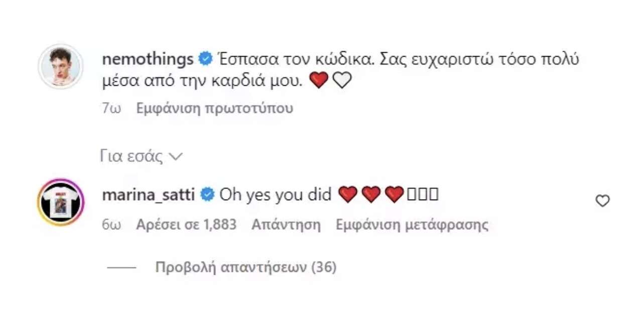Click the verified badge next to nemothings
This screenshot has height=321, width=644.
(205, 60)
